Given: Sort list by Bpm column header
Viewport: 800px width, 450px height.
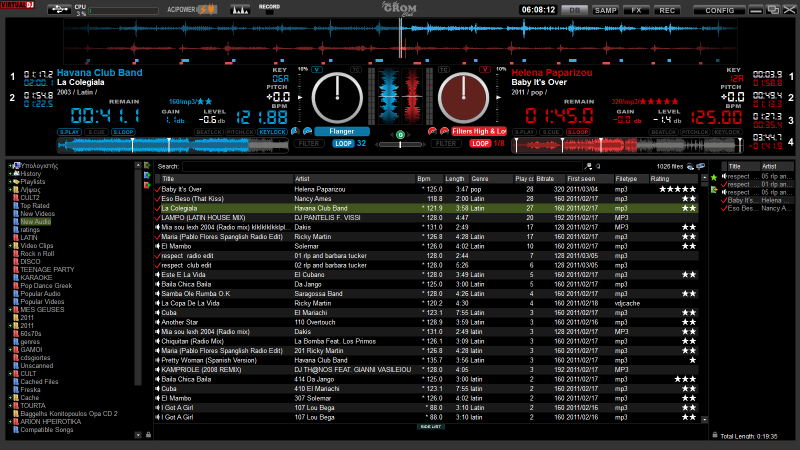Looking at the screenshot, I should point(429,179).
